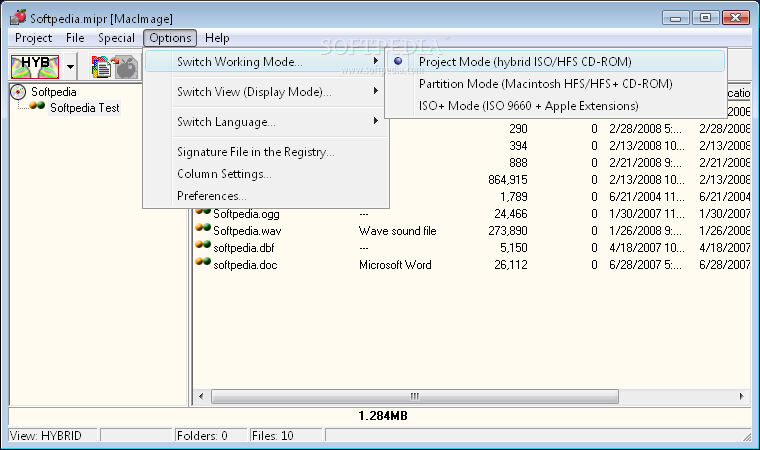
Task: Click the Softpedia.ogg file icon
Action: 203,212
